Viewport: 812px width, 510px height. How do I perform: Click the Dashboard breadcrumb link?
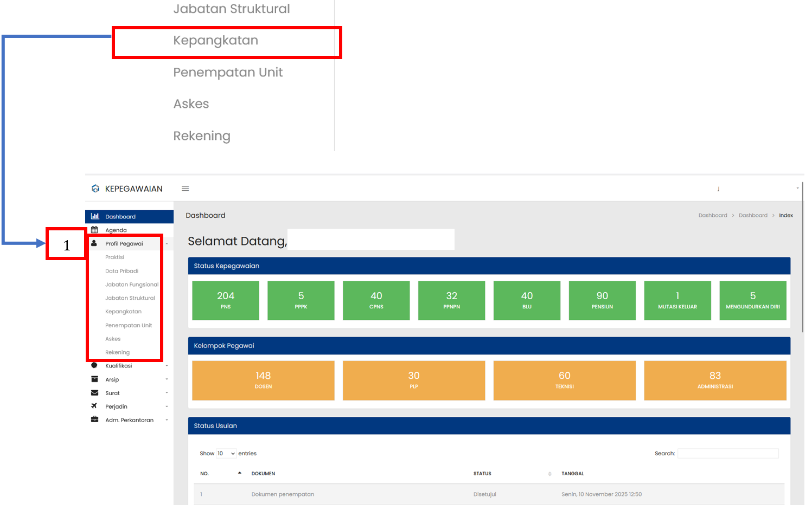[x=712, y=215]
